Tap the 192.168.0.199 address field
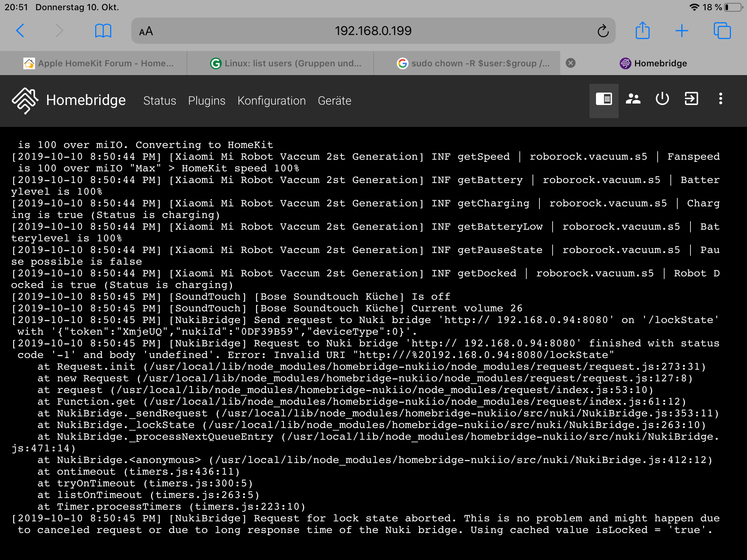The image size is (747, 560). (x=373, y=31)
